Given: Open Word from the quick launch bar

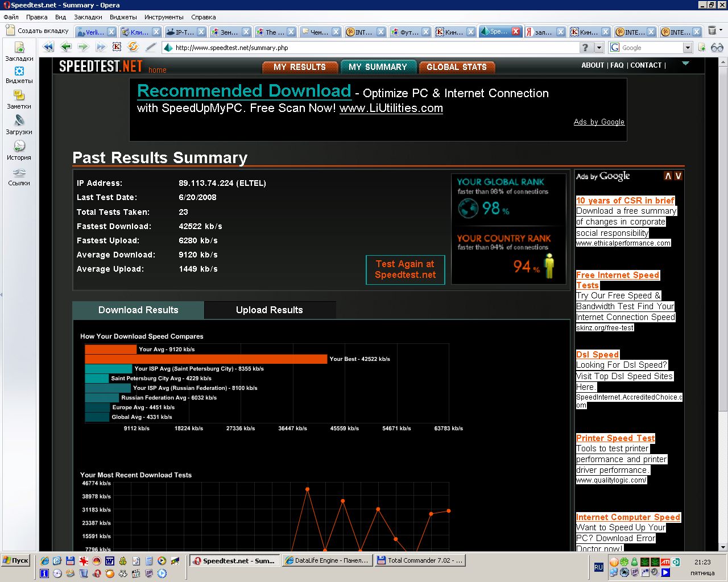Looking at the screenshot, I should tap(110, 561).
